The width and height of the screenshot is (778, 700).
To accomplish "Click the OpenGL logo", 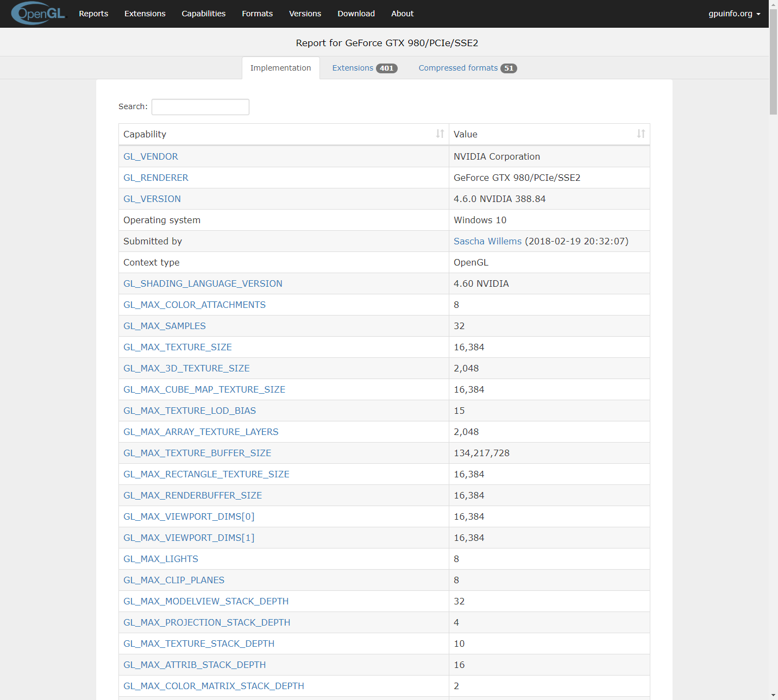I will point(38,14).
